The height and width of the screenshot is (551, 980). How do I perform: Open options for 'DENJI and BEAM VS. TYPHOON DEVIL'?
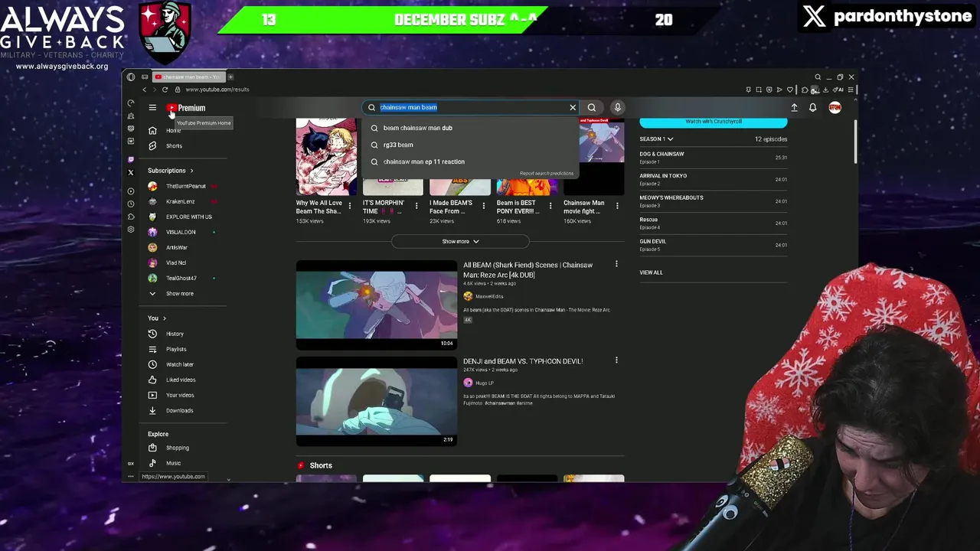point(616,360)
